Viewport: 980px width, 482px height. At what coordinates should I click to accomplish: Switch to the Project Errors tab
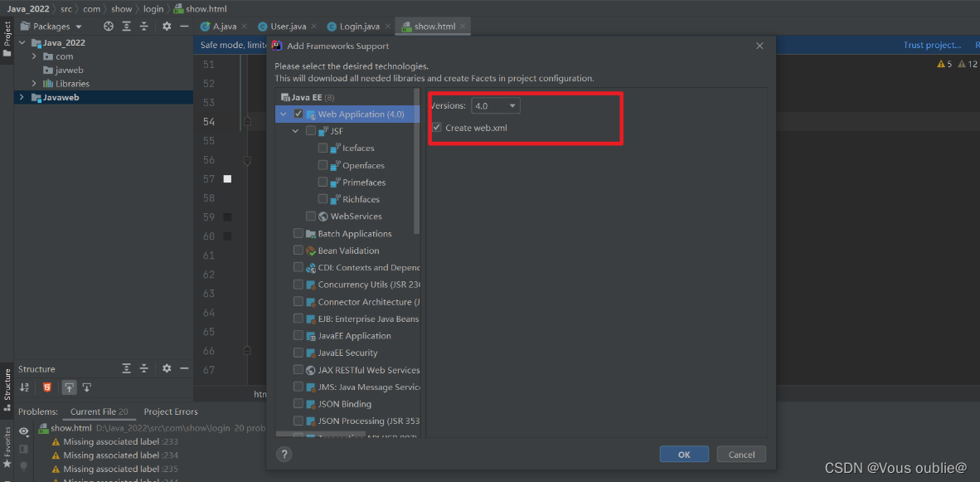[x=170, y=411]
